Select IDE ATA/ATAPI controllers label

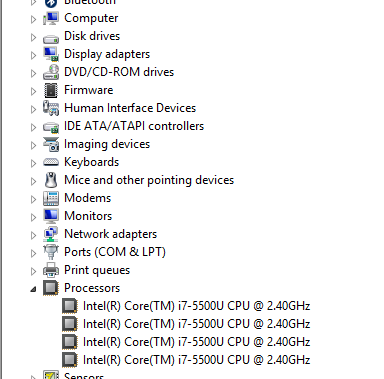click(x=134, y=126)
